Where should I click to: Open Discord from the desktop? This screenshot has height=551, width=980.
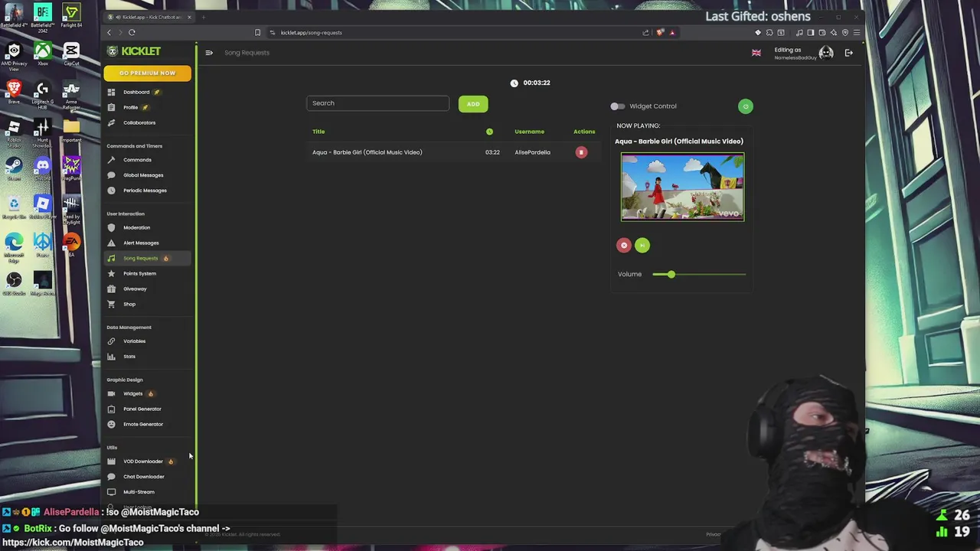click(x=43, y=168)
